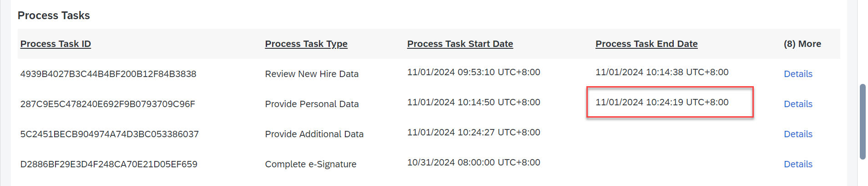Select task ID 287C9E5C478240E692F9B0793709C96F
Screen dimensions: 868x186
[108, 104]
